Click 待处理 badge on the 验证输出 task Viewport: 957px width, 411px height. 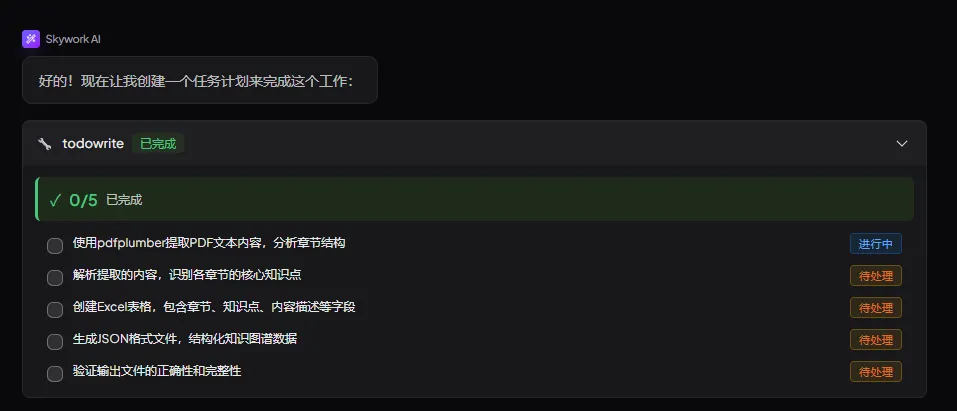pyautogui.click(x=876, y=371)
